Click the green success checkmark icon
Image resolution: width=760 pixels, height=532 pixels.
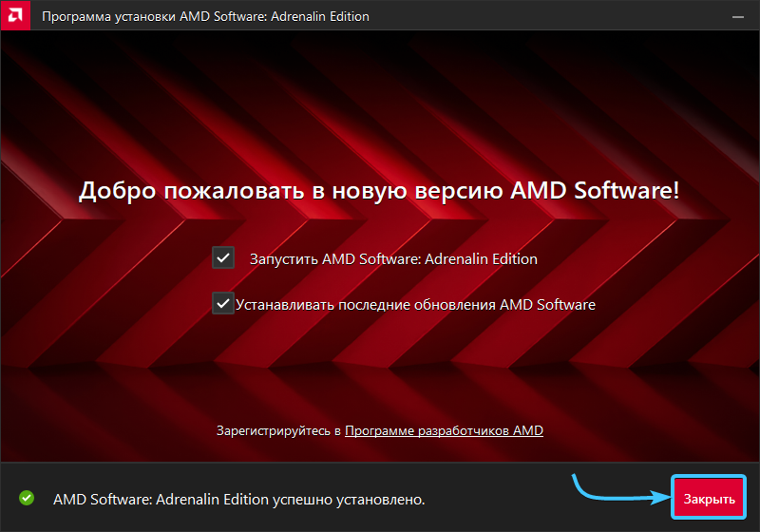27,498
